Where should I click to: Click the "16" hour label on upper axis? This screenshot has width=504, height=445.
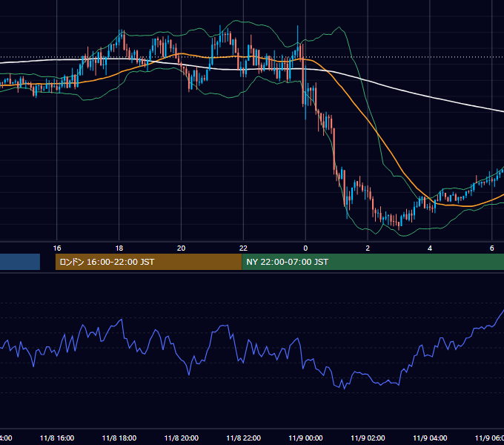[x=57, y=248]
